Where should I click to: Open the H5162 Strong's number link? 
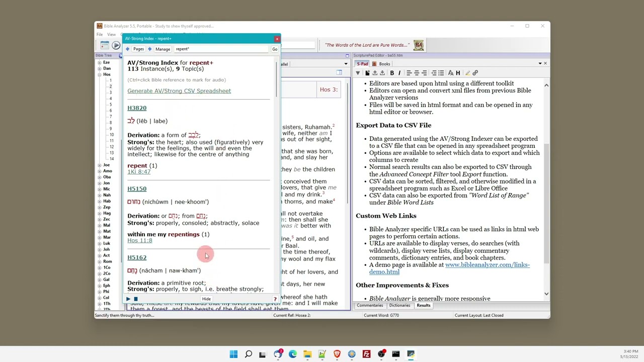click(x=137, y=257)
